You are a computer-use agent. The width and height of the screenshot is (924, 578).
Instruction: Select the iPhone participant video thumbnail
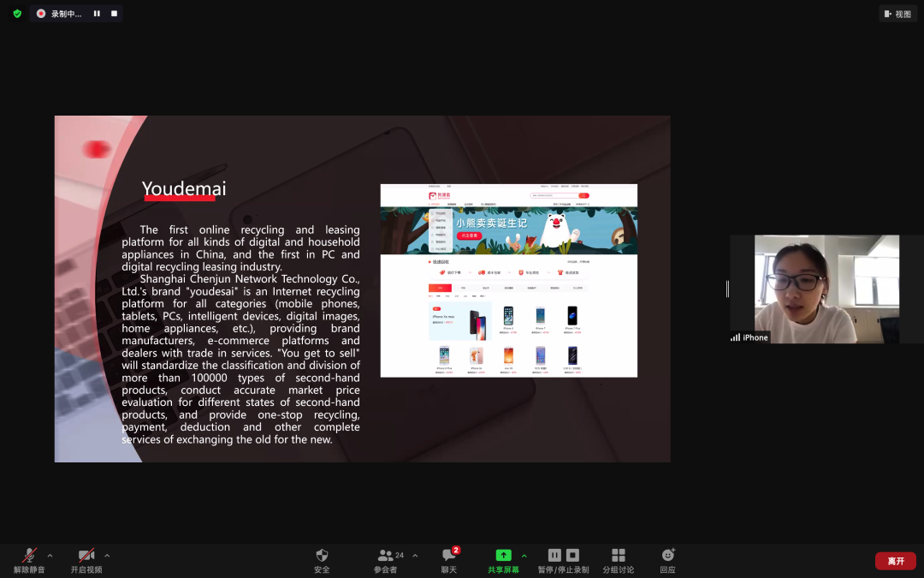coord(826,289)
